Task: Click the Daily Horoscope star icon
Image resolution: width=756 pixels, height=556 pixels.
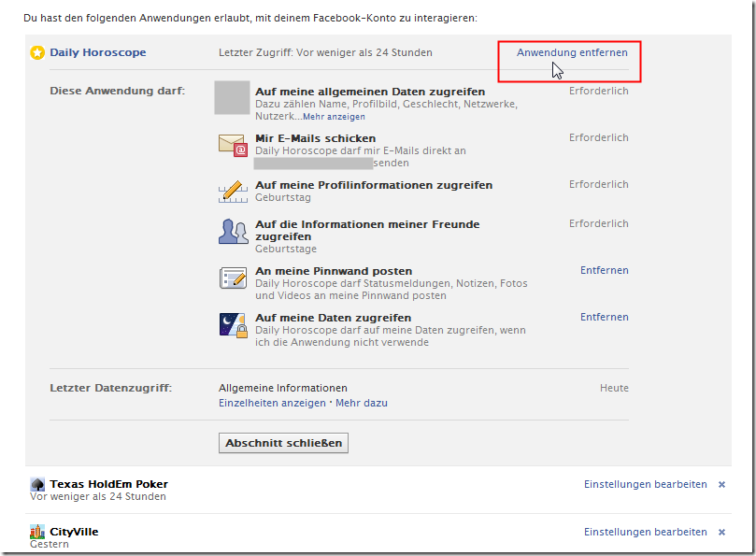Action: tap(37, 52)
